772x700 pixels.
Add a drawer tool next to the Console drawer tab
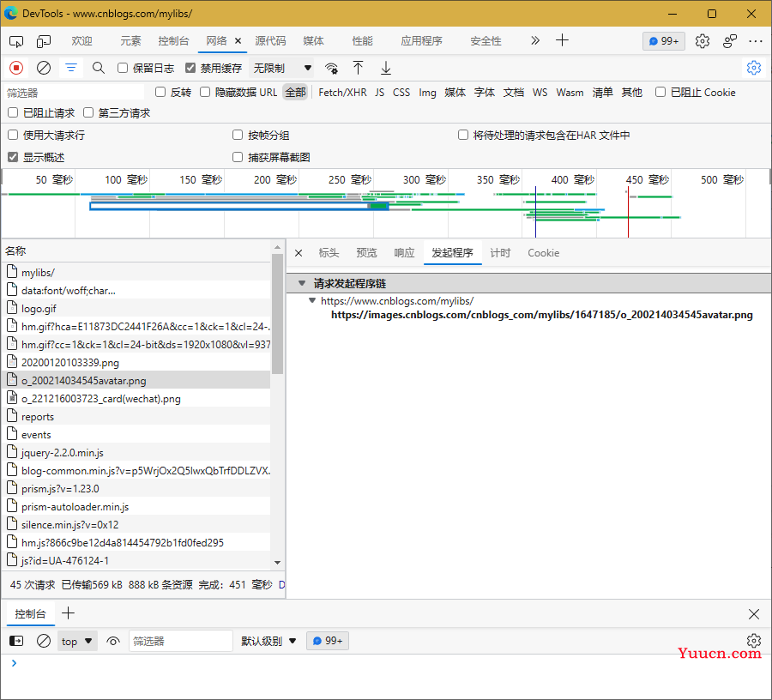pyautogui.click(x=68, y=613)
